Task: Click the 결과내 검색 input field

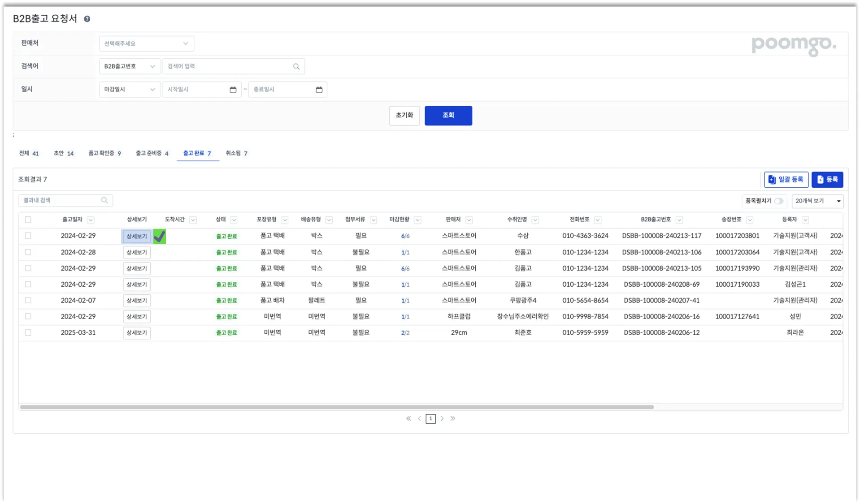Action: (x=65, y=200)
